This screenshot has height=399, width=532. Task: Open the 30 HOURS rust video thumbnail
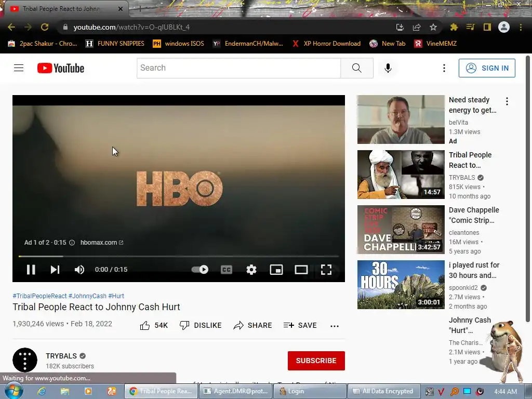coord(401,285)
